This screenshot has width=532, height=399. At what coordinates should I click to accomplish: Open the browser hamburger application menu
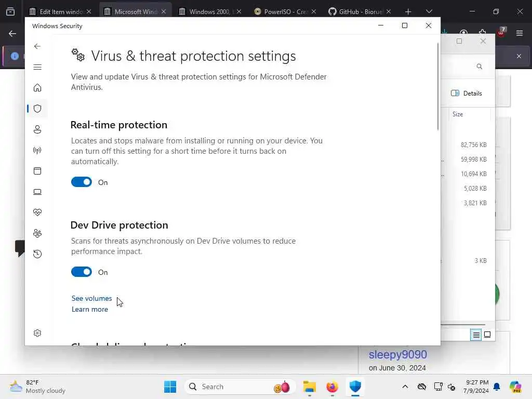click(520, 33)
